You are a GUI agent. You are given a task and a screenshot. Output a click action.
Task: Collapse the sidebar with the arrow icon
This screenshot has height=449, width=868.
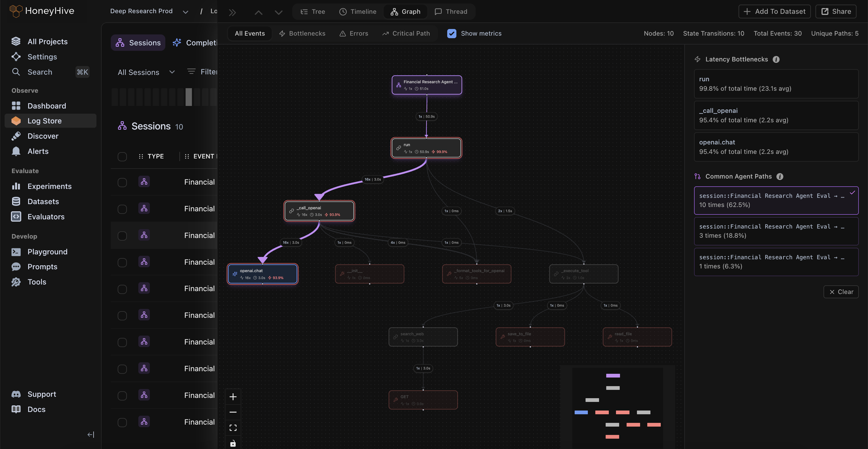tap(91, 435)
